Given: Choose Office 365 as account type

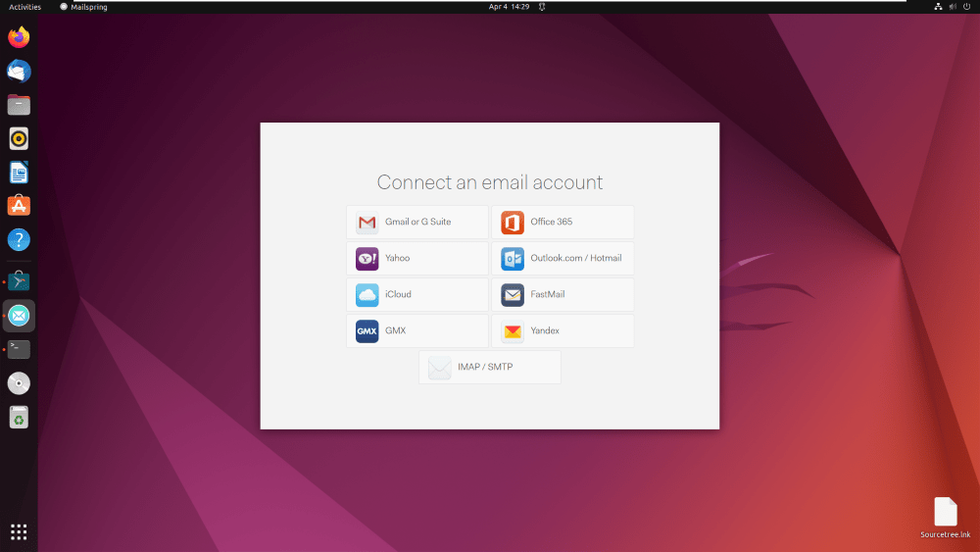Looking at the screenshot, I should [563, 222].
